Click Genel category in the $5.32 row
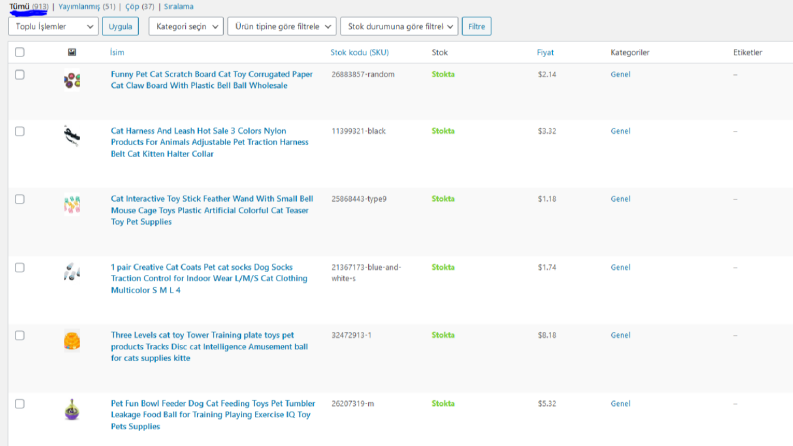Viewport: 793px width, 446px height. (620, 404)
